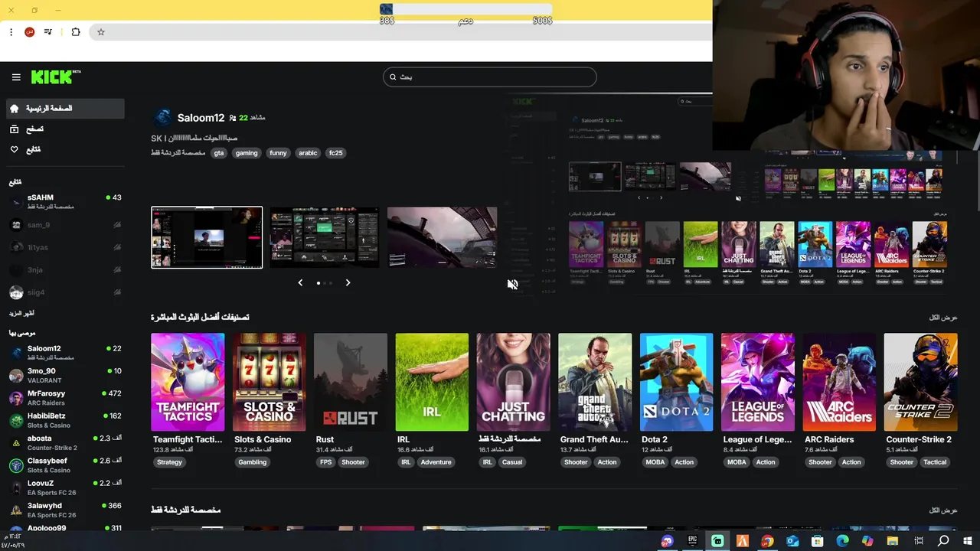
Task: Open HabibiBetz channel in sidebar
Action: coord(65,420)
